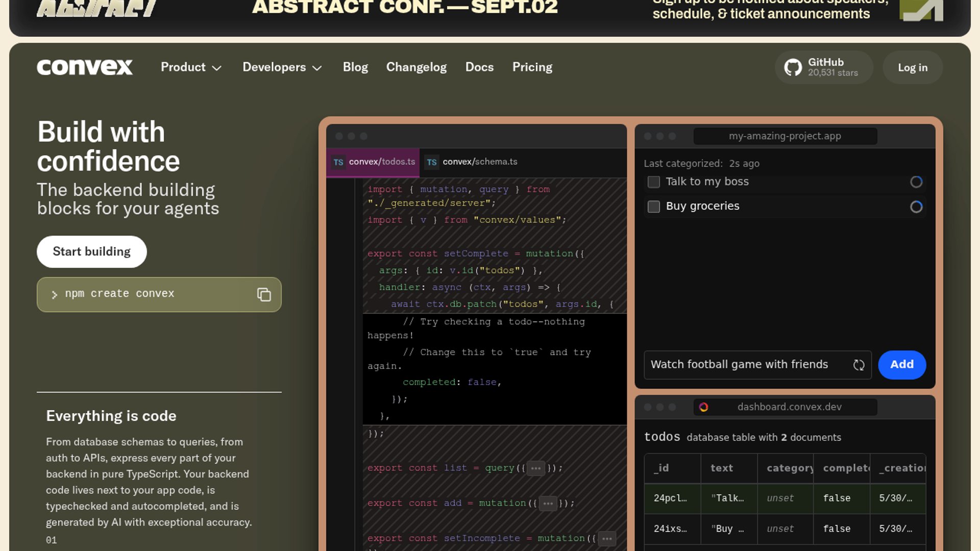
Task: Click the Abstract Conf Sept.02 banner title
Action: pos(405,7)
